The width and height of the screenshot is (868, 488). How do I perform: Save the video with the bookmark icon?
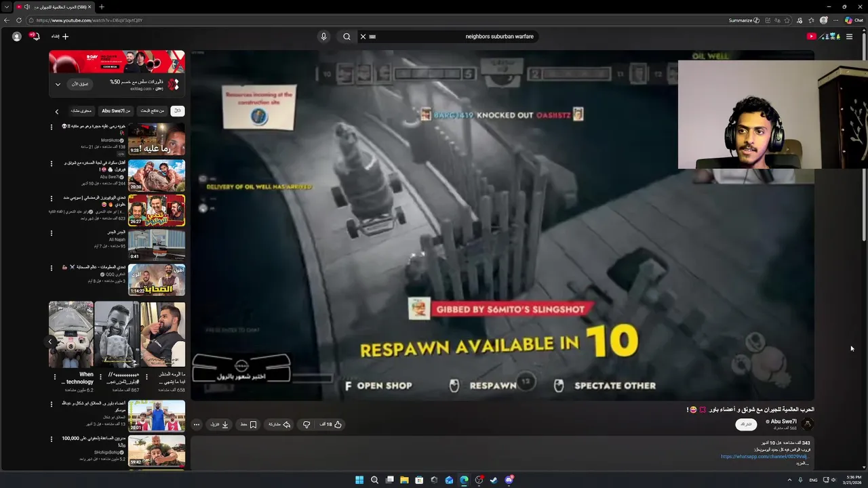[248, 424]
